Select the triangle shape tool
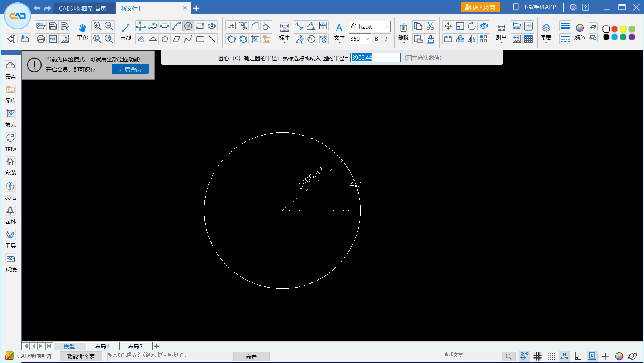 pyautogui.click(x=153, y=39)
